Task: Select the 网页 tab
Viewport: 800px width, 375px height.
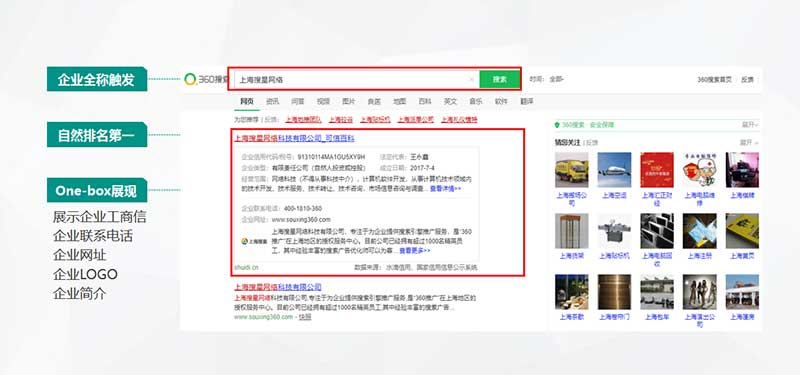Action: [x=247, y=102]
